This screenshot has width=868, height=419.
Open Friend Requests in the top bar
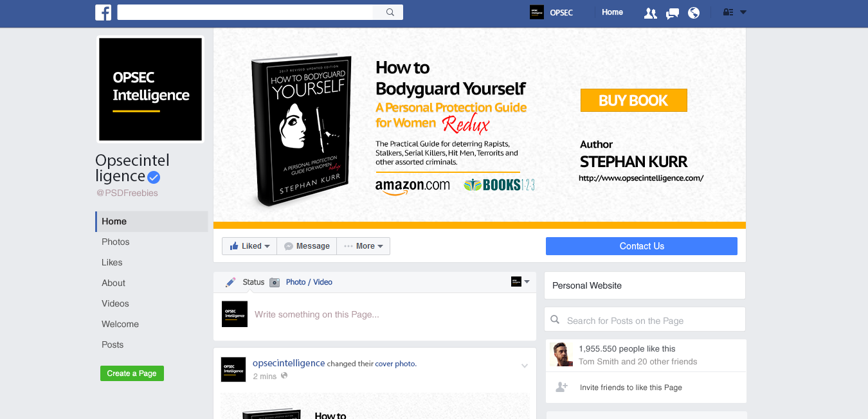point(650,12)
